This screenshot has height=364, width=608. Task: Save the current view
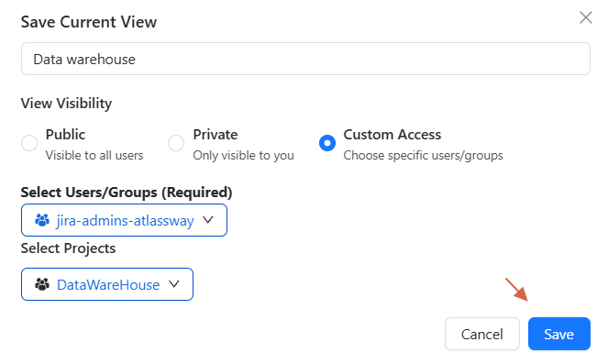point(559,334)
